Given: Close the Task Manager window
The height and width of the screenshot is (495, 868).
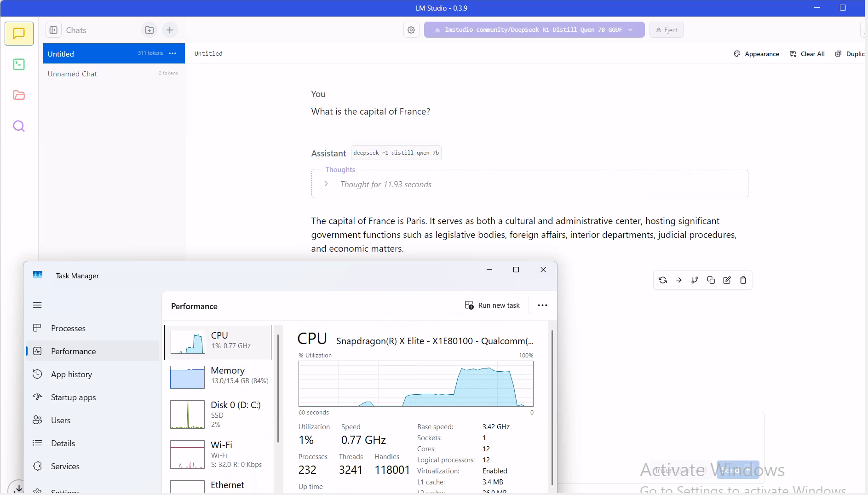Looking at the screenshot, I should [x=543, y=270].
